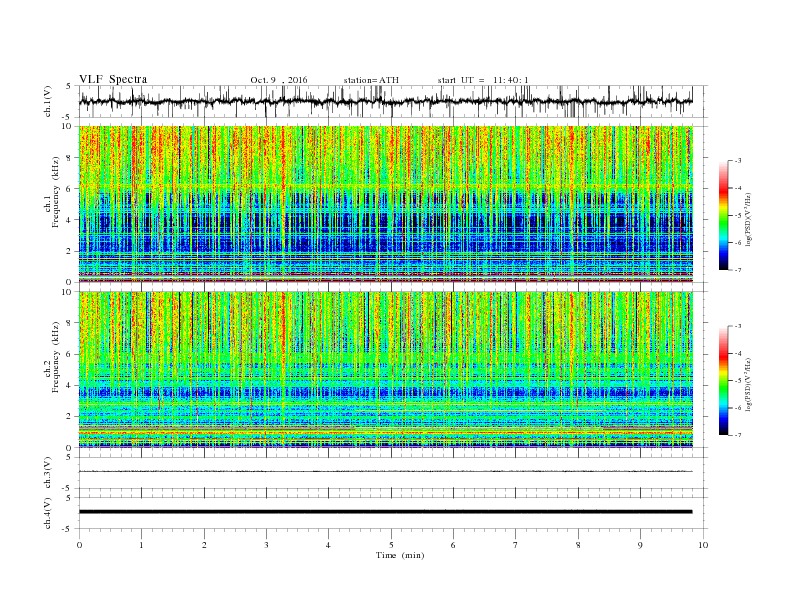792x612 pixels.
Task: Click time axis tick label "5"
Action: pyautogui.click(x=391, y=545)
